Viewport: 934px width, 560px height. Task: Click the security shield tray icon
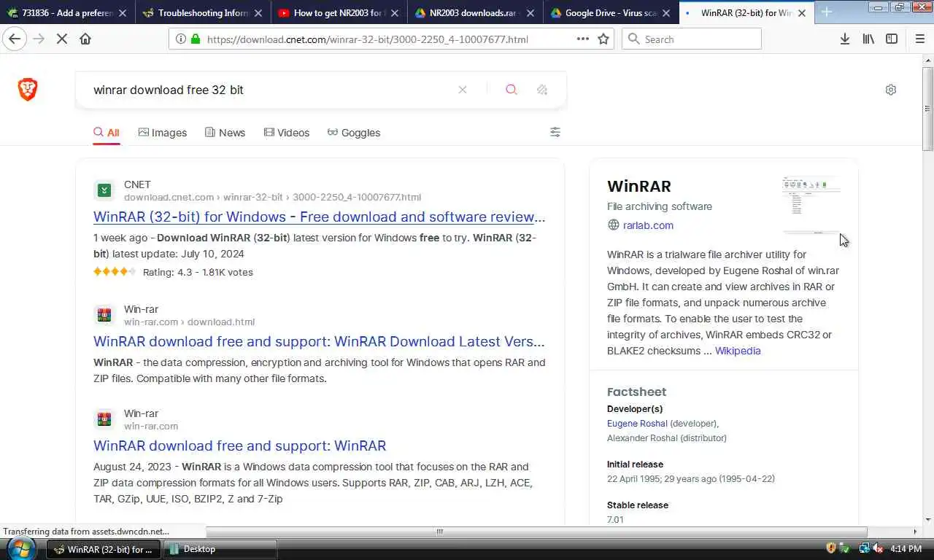831,548
